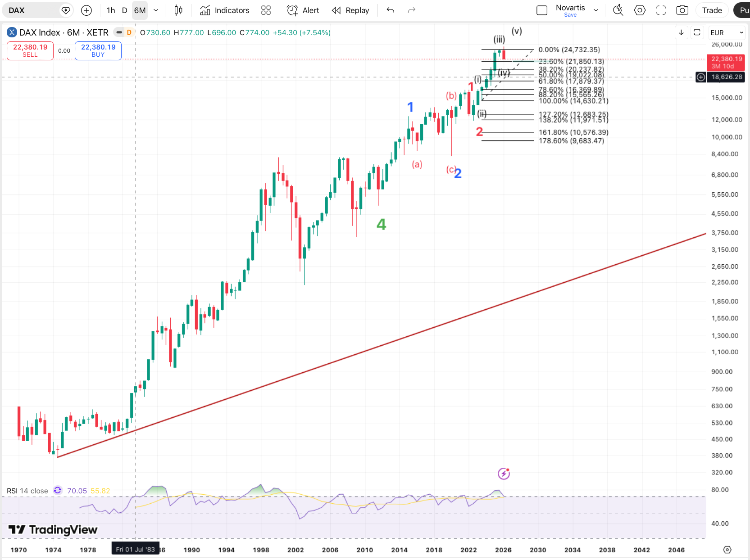Toggle the RSI refresh indicator icon
The width and height of the screenshot is (750, 560).
click(x=58, y=491)
